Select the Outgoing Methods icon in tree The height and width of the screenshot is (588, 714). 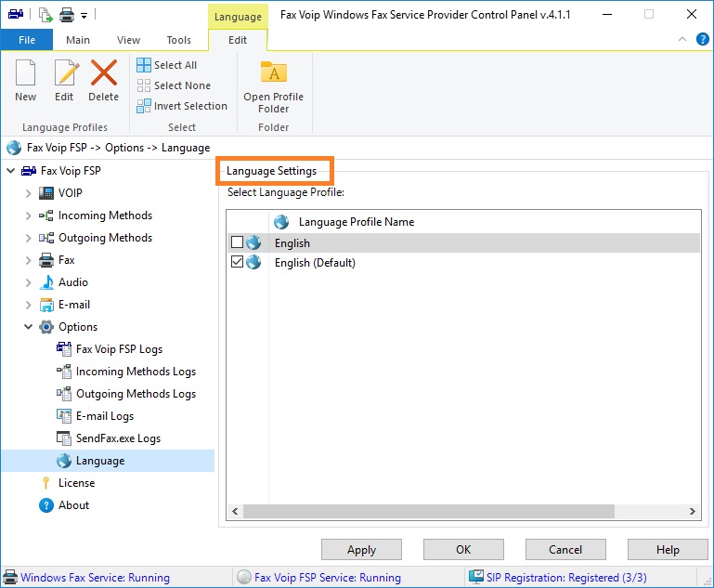point(46,238)
